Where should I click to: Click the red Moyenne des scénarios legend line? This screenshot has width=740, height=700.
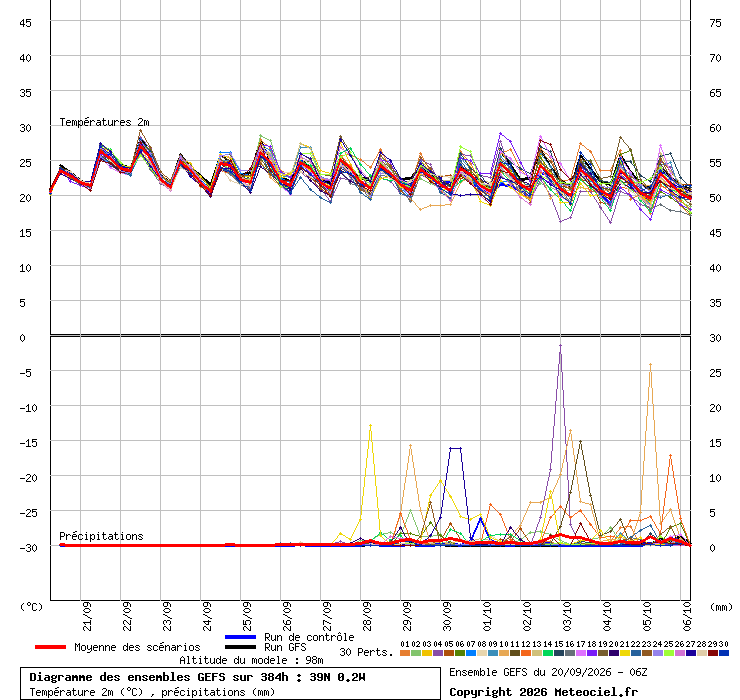pyautogui.click(x=50, y=647)
